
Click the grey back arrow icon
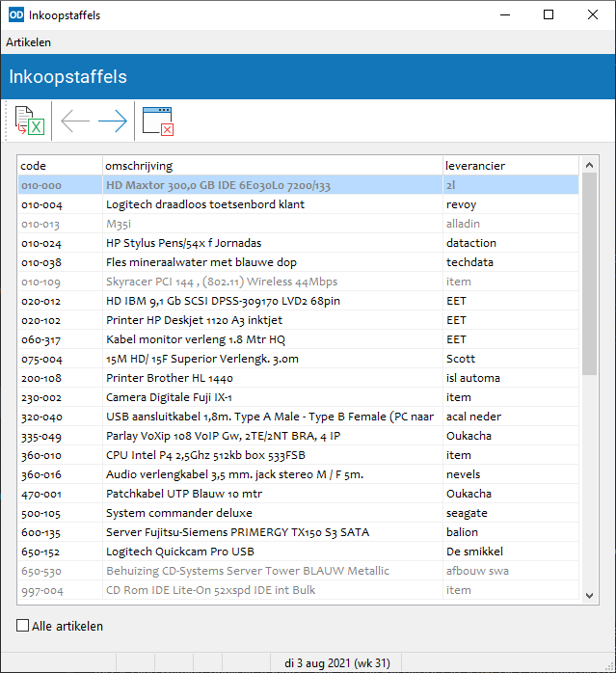(75, 121)
